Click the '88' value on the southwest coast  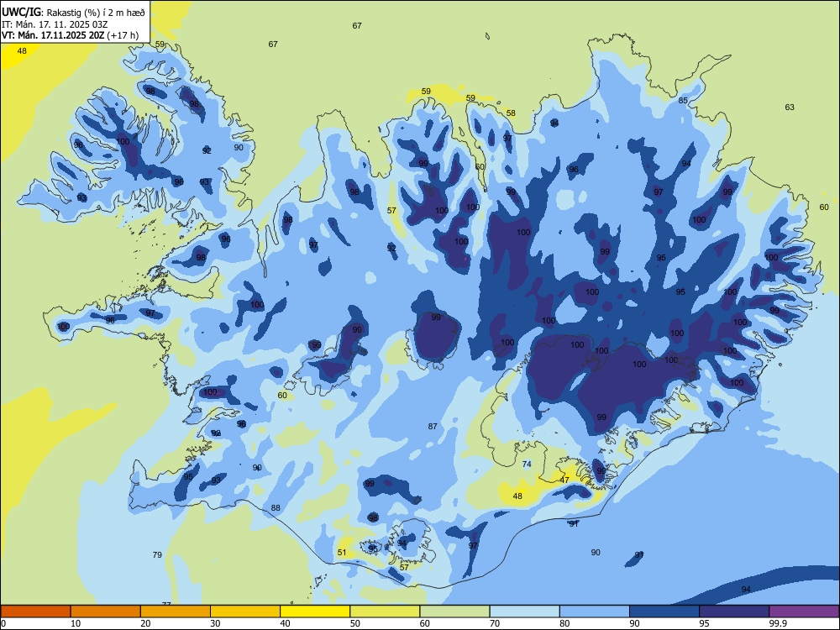276,508
